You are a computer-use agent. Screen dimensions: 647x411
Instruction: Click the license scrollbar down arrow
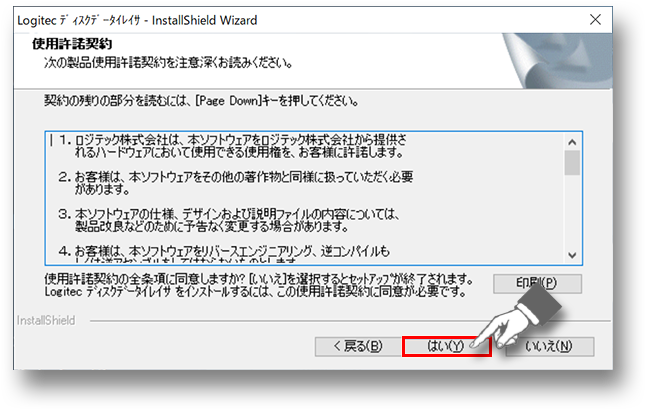572,255
